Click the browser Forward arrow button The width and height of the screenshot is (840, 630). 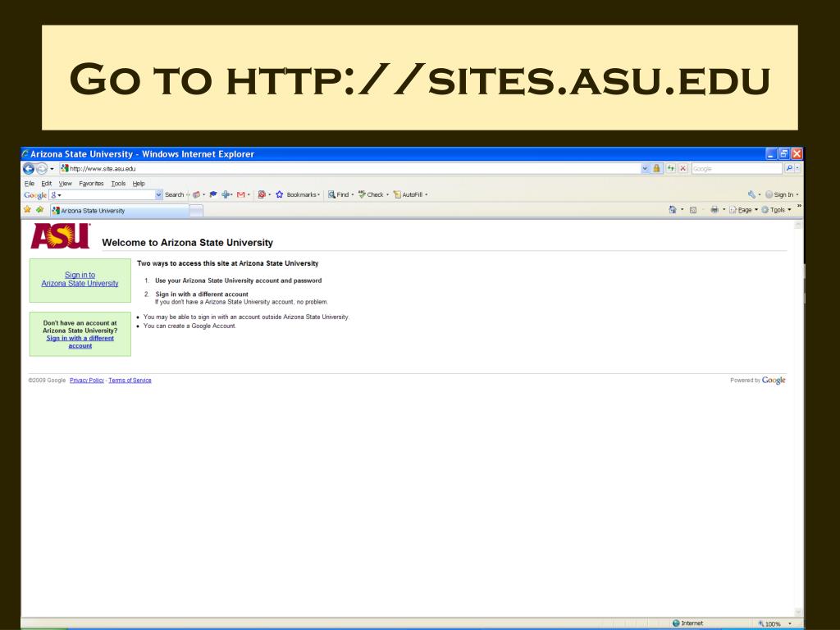pyautogui.click(x=42, y=169)
